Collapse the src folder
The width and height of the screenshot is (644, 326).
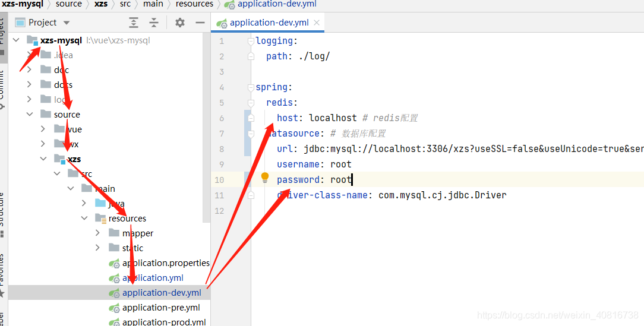pos(57,173)
